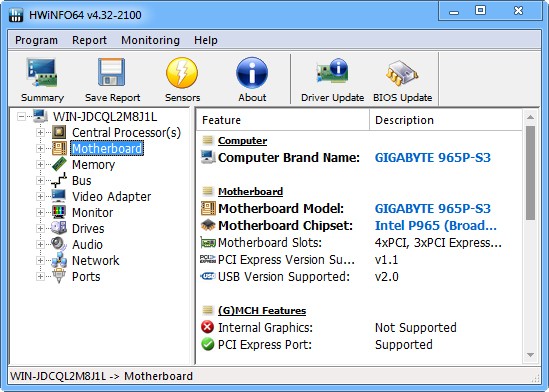Click the v1.1 PCI Express value
Viewport: 549px width, 392px height.
pos(386,260)
